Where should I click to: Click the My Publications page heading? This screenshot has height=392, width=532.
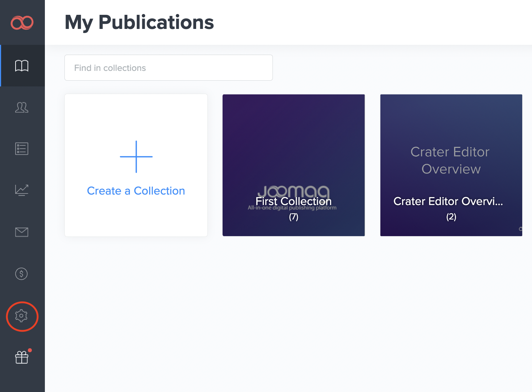tap(139, 22)
